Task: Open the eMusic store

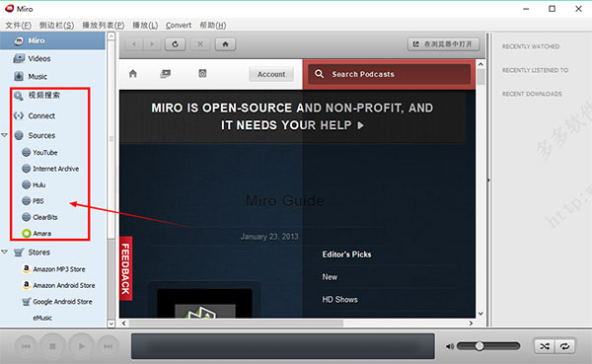Action: 42,318
